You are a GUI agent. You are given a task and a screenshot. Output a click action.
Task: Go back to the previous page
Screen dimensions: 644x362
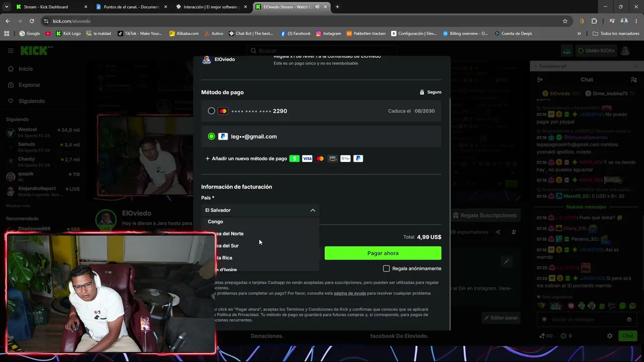coord(8,21)
